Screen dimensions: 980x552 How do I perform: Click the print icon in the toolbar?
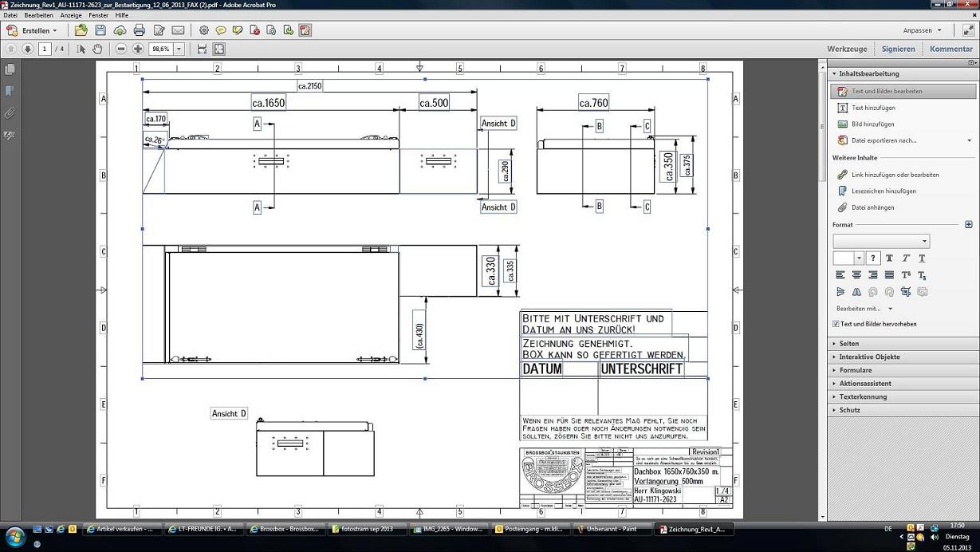139,30
